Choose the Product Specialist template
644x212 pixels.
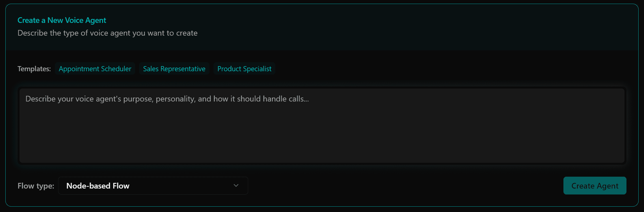click(244, 68)
